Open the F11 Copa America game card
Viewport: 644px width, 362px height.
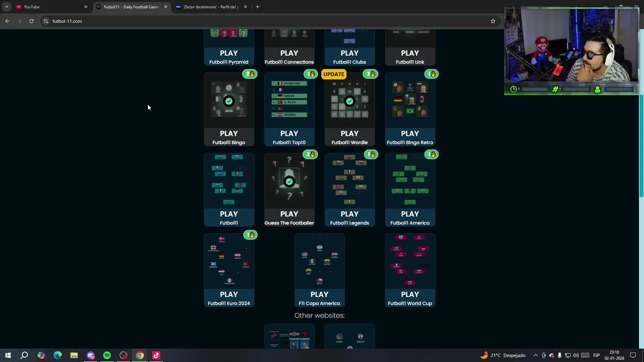tap(319, 270)
